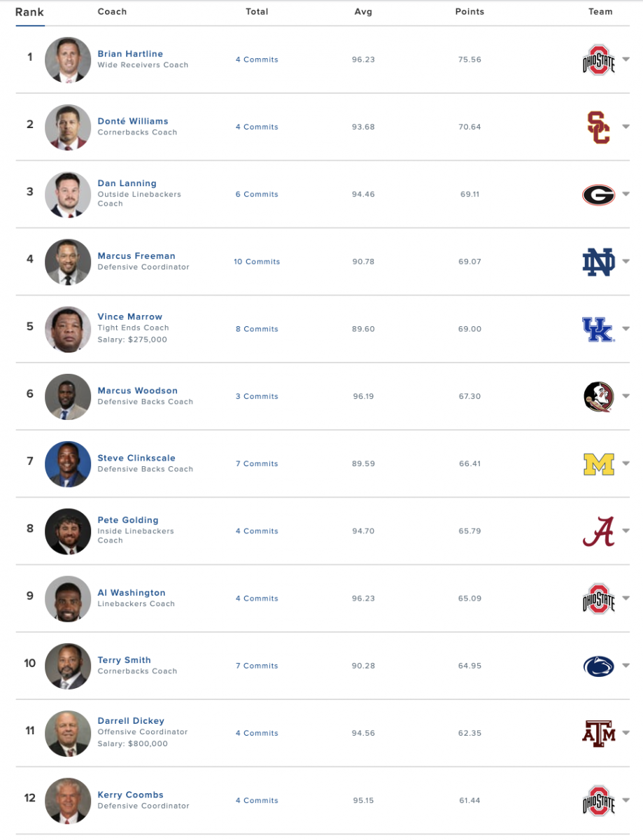Viewport: 643px width, 840px height.
Task: Click the Alabama A logo
Action: pos(598,531)
